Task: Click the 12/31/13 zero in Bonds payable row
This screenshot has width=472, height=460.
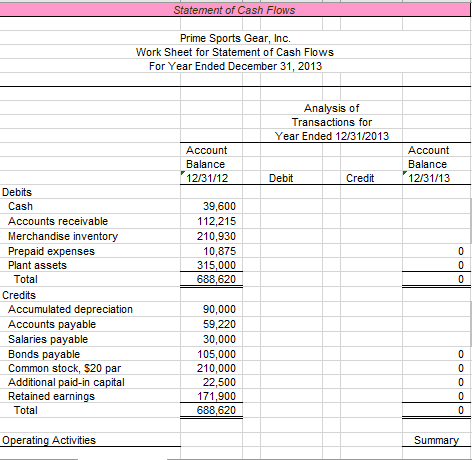Action: (436, 354)
